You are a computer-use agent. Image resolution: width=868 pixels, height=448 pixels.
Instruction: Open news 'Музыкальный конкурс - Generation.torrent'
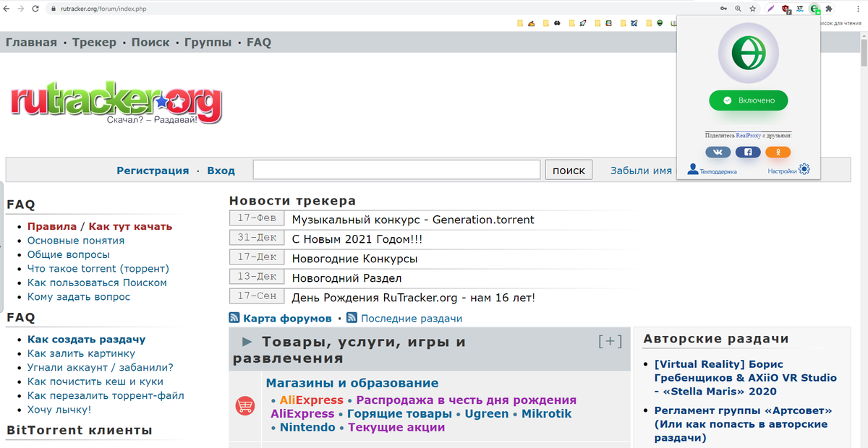click(413, 220)
